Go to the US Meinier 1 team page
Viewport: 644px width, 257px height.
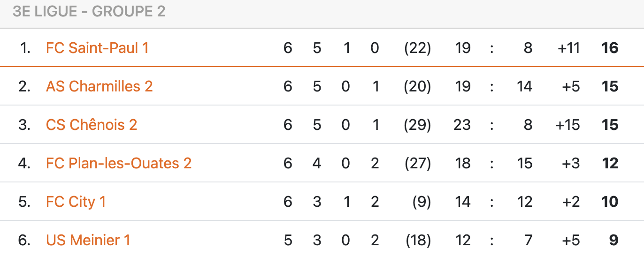click(88, 240)
